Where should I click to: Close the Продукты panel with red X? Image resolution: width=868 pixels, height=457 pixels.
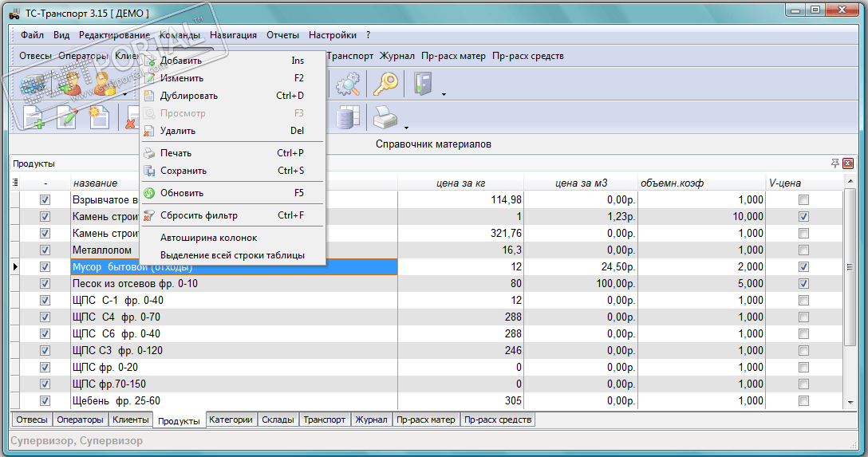848,163
